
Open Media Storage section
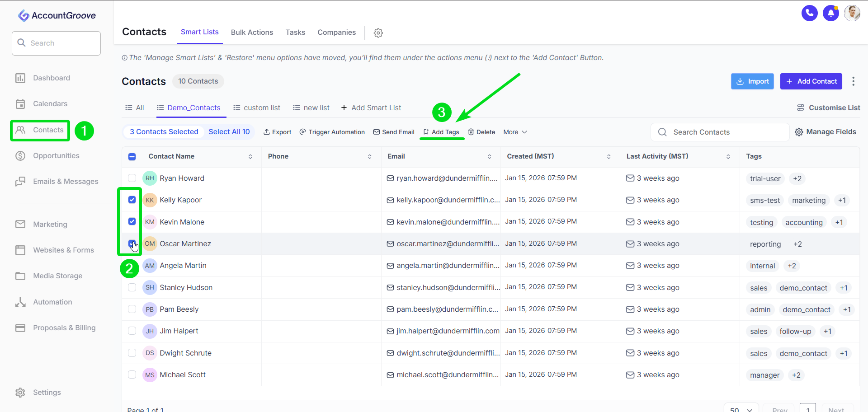point(49,276)
